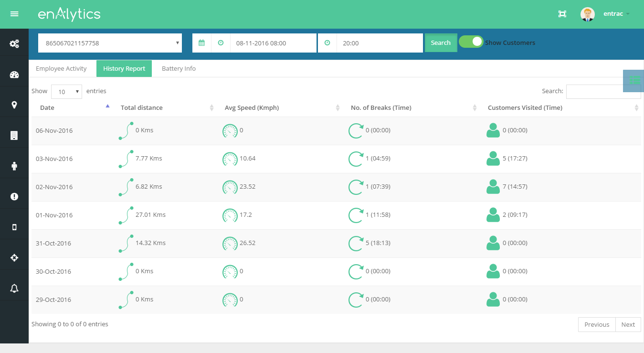This screenshot has width=644, height=353.
Task: Switch to the Employee Activity tab
Action: point(61,69)
